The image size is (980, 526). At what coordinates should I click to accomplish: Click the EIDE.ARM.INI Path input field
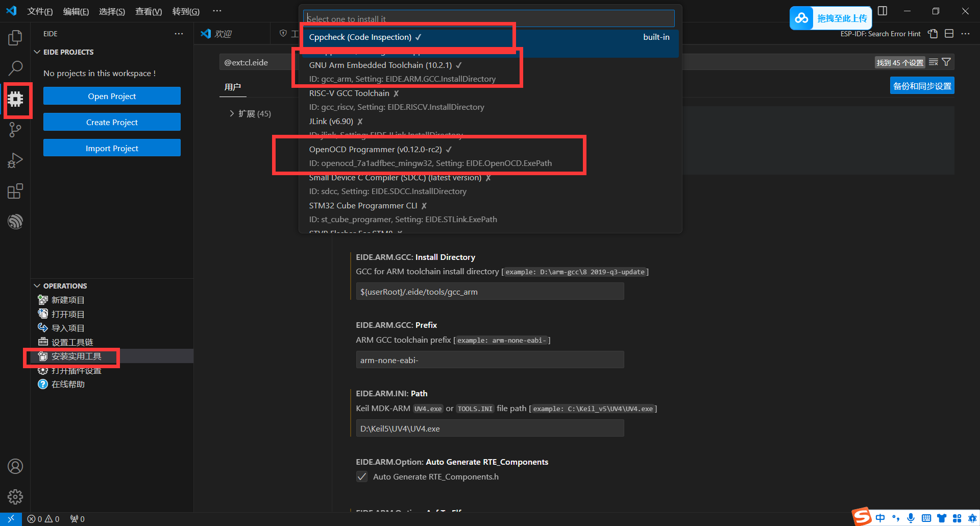490,428
